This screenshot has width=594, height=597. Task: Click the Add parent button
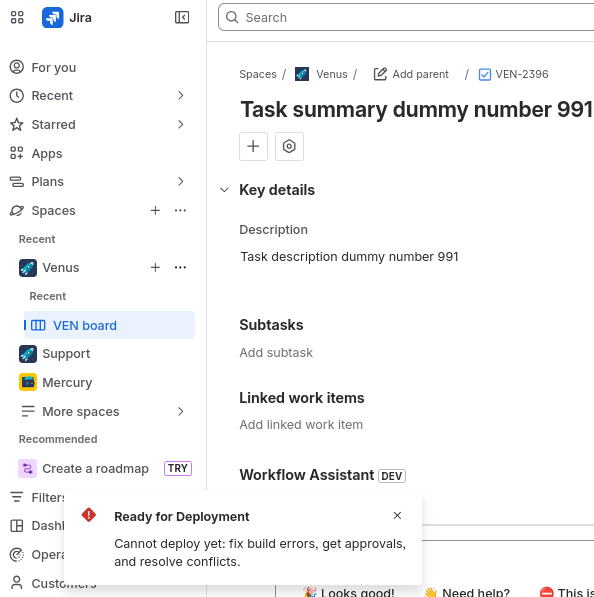[411, 74]
